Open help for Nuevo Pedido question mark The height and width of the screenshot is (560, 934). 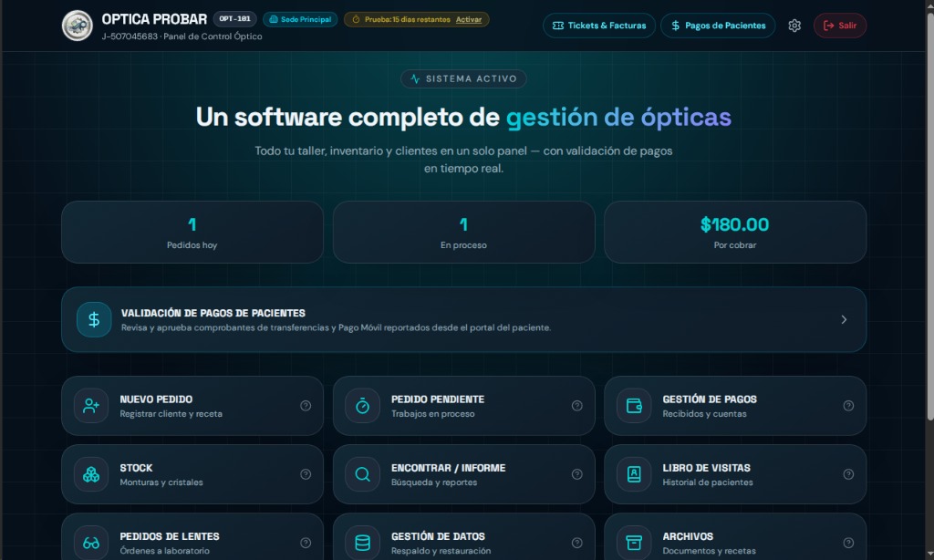[306, 406]
